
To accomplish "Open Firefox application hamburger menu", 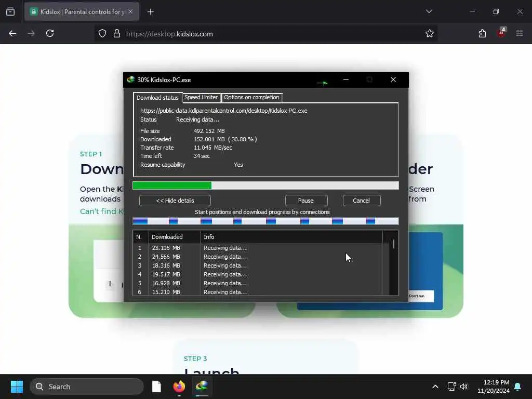I will tap(520, 33).
